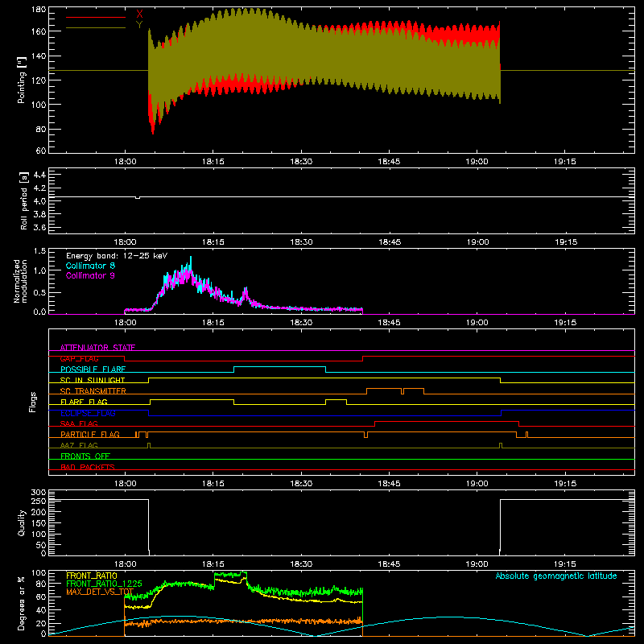Click the yellow 'FRONT_RATIO' legend label
644x644 pixels.
coord(92,576)
